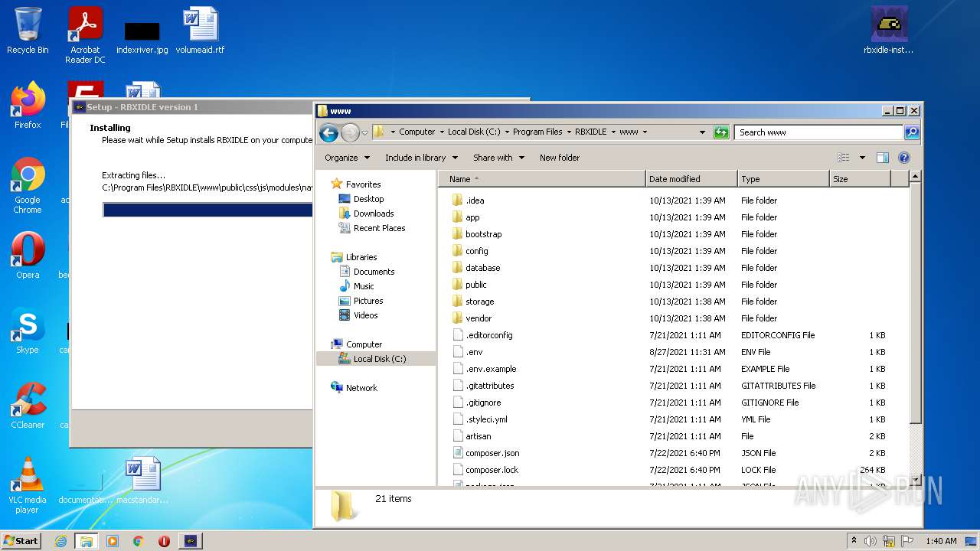980x551 pixels.
Task: Open volumeaid.rtf on desktop
Action: 201,31
